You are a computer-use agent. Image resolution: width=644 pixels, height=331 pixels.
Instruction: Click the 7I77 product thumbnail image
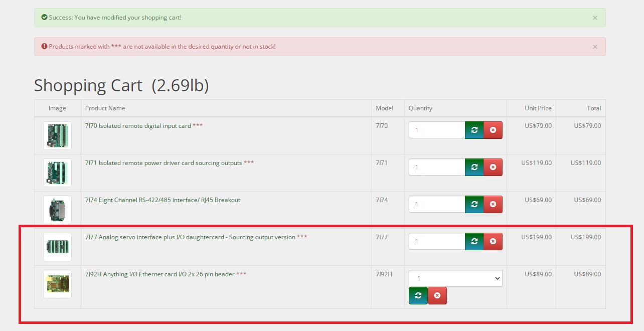(x=57, y=247)
